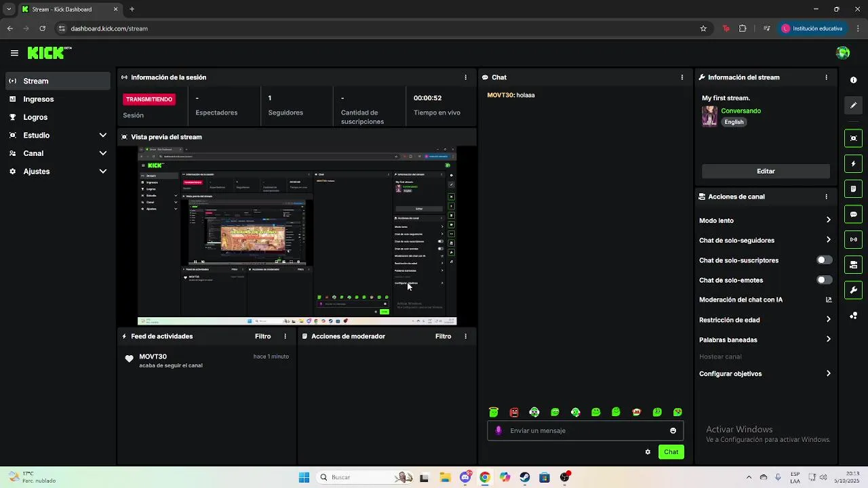Click the TRANSMITIENDO status badge
This screenshot has width=868, height=488.
[149, 99]
